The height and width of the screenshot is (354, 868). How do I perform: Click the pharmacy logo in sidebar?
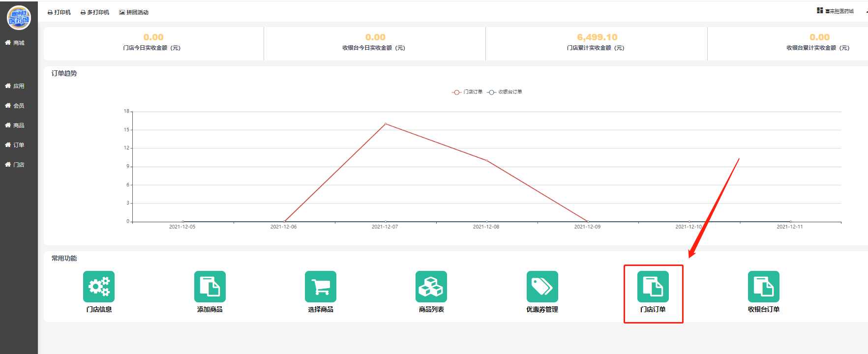tap(19, 18)
